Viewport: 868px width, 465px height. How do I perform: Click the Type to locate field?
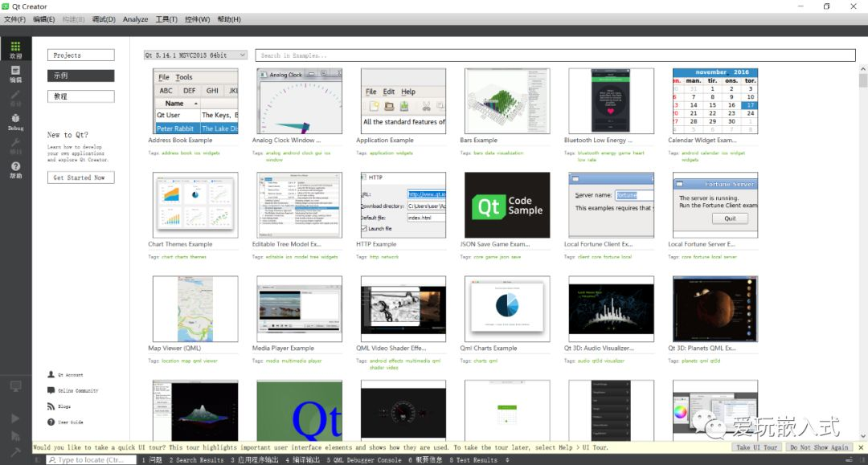(91, 459)
